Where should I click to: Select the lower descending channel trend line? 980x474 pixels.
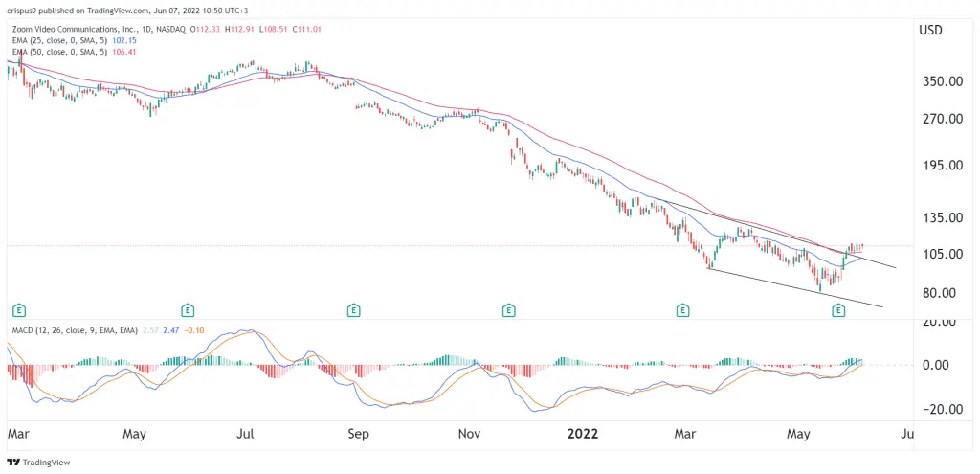coord(795,287)
